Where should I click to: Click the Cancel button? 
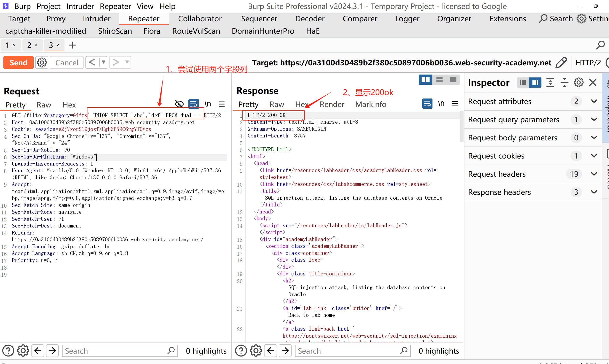pyautogui.click(x=67, y=62)
